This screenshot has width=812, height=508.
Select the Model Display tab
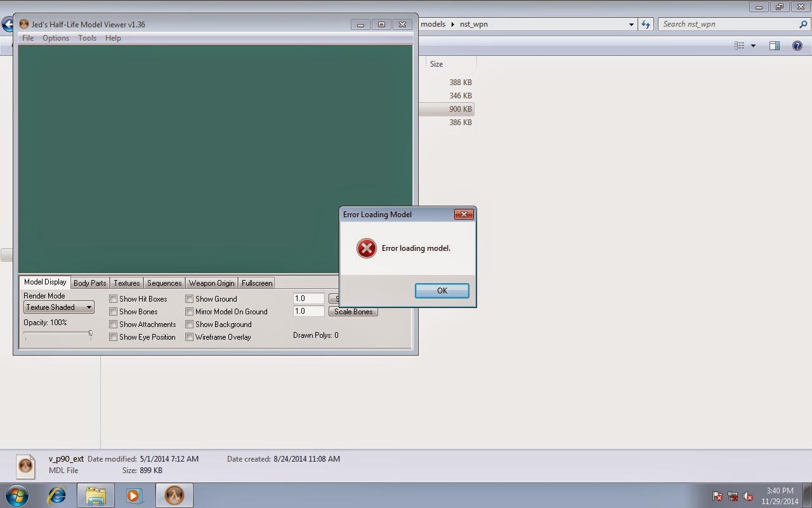tap(45, 283)
